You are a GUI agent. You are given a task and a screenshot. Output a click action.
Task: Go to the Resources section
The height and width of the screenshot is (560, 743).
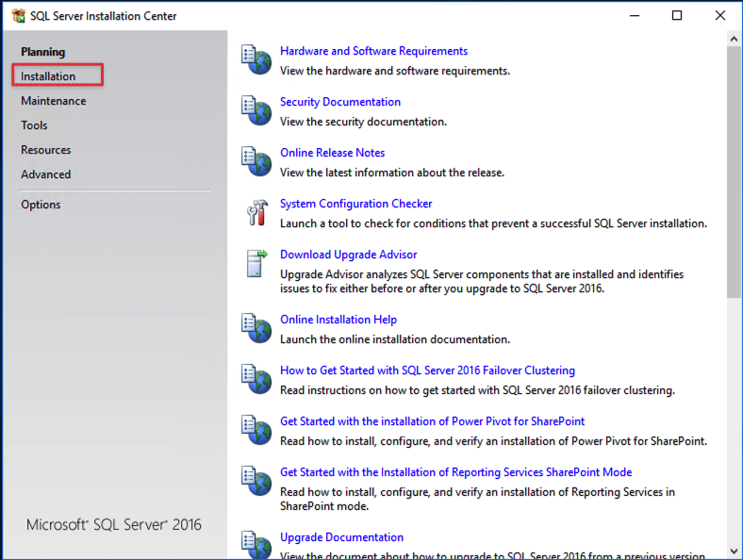coord(45,150)
